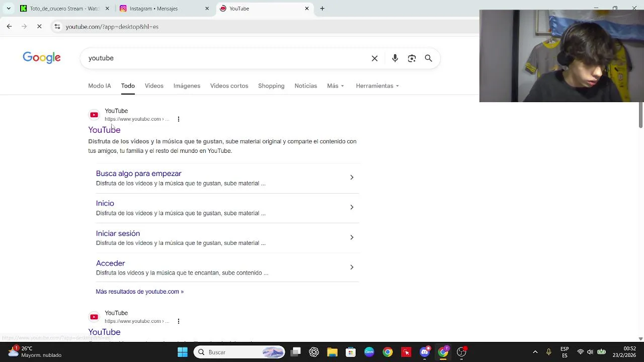The height and width of the screenshot is (362, 644).
Task: Open the first YouTube result title link
Action: [x=104, y=130]
